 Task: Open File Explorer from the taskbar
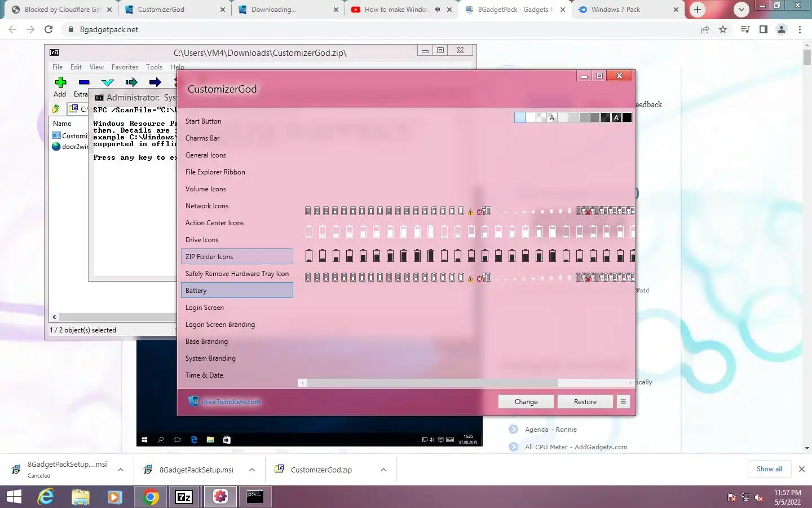81,497
